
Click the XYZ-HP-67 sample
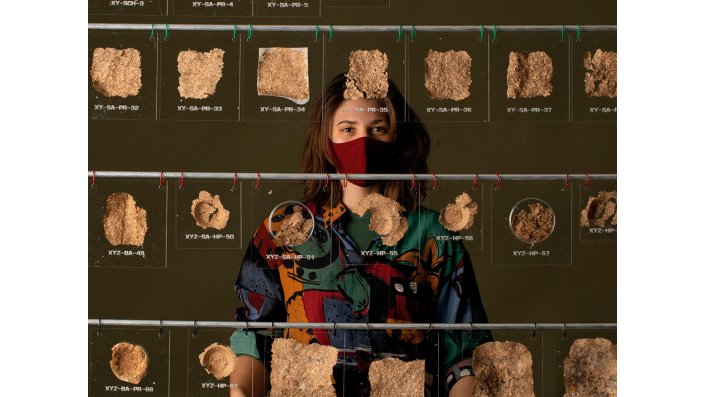(x=218, y=361)
